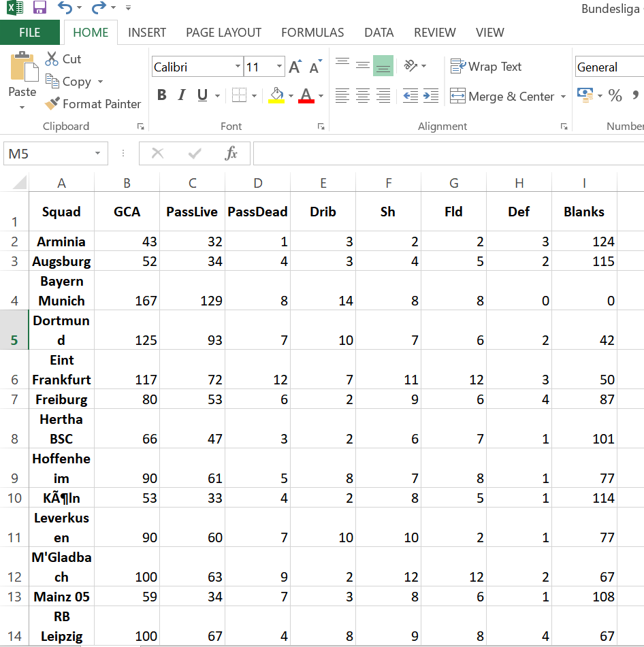Toggle Underline formatting
This screenshot has height=647, width=644.
point(202,95)
